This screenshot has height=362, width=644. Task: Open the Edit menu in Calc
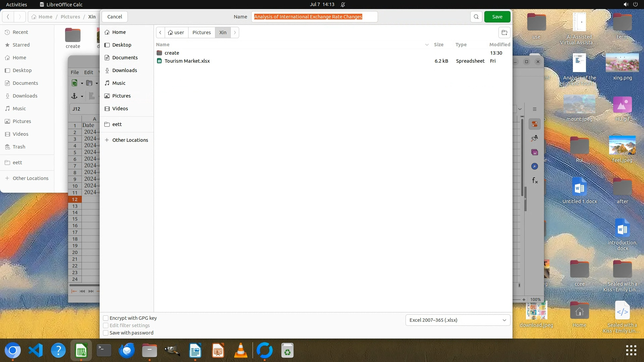pos(89,72)
